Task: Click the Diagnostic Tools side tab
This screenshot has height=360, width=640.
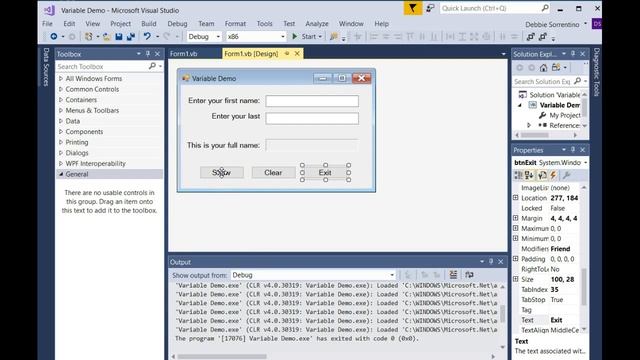Action: tap(596, 72)
